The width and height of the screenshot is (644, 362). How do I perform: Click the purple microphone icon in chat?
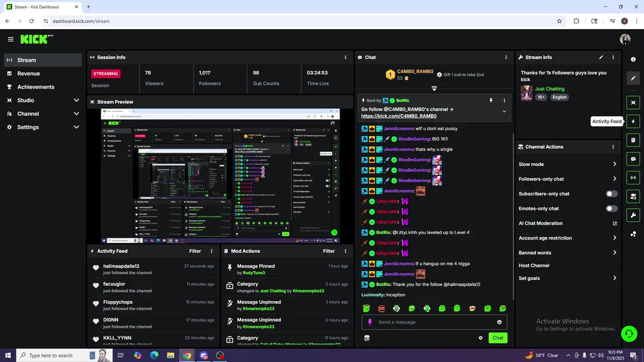[370, 322]
